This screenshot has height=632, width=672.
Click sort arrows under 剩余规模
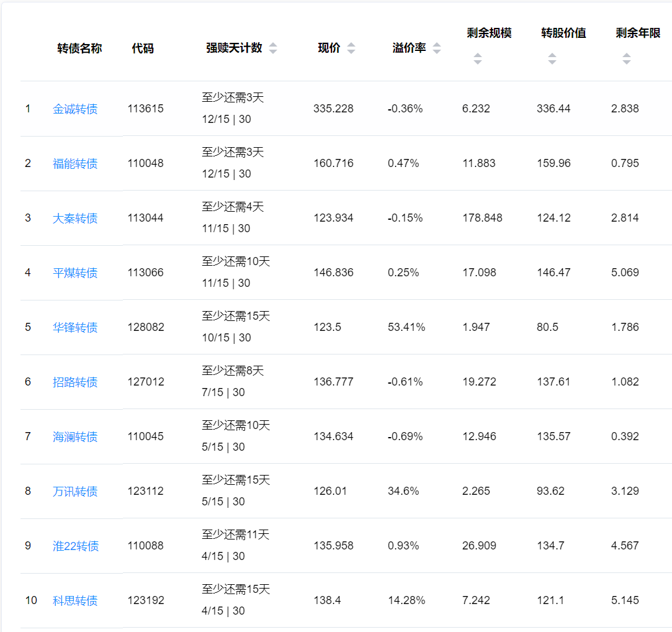[478, 59]
